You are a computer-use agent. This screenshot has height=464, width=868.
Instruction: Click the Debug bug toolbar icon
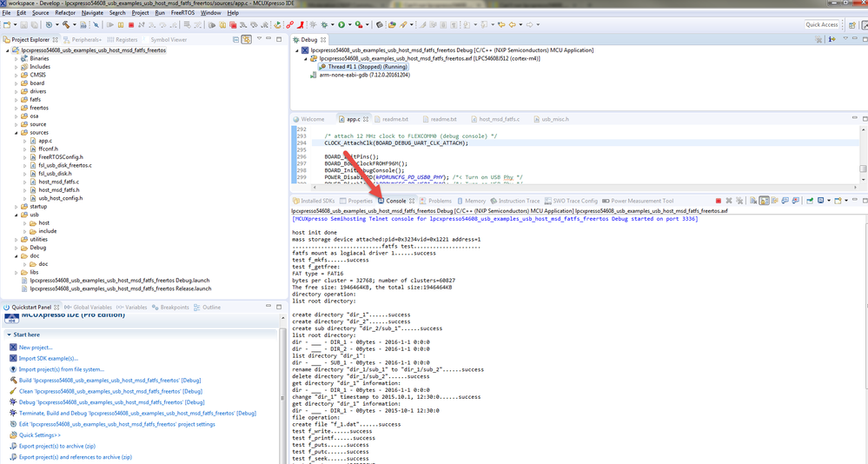(x=324, y=24)
